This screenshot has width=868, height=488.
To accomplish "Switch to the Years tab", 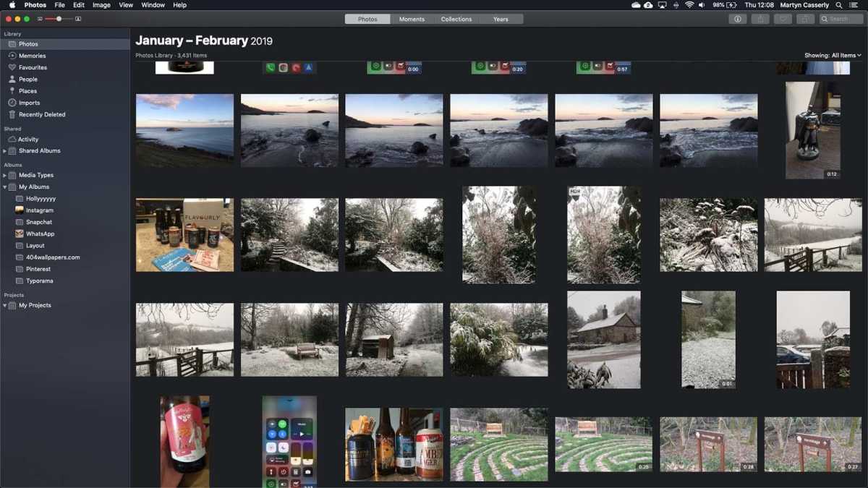I will tap(501, 19).
